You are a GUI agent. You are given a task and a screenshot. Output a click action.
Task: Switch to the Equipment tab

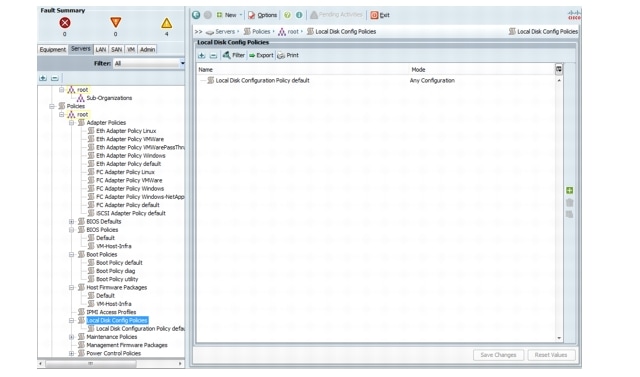click(x=53, y=49)
